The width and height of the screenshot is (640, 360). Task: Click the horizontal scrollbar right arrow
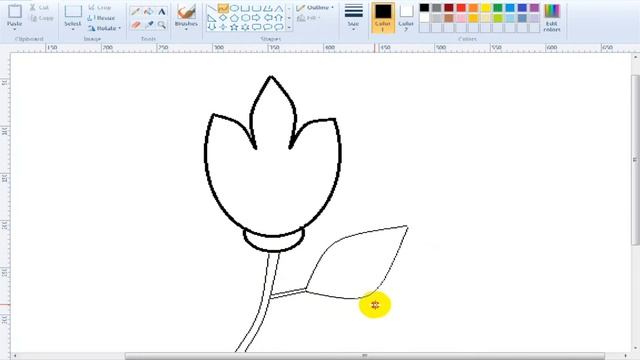pos(625,356)
